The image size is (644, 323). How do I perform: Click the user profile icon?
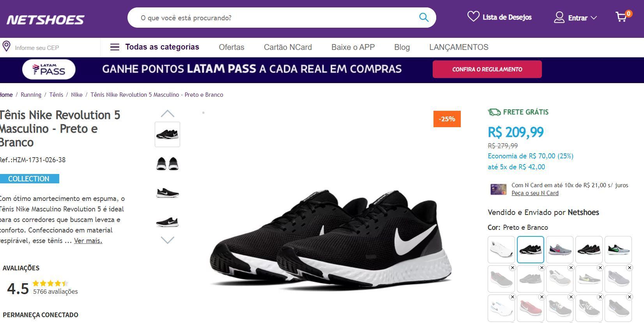559,18
